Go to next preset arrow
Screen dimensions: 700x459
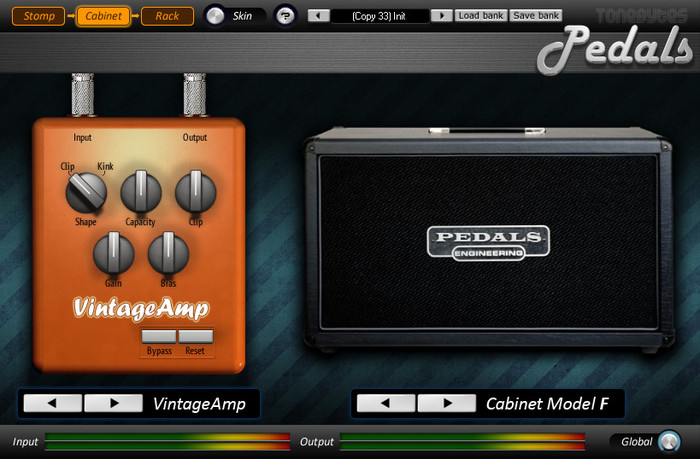[x=442, y=16]
